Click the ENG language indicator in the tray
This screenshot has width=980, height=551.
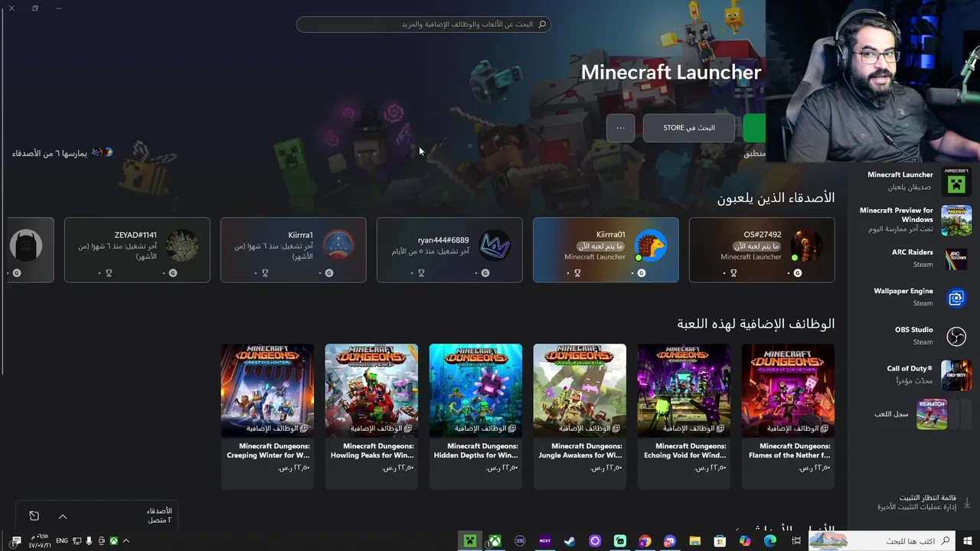(62, 541)
